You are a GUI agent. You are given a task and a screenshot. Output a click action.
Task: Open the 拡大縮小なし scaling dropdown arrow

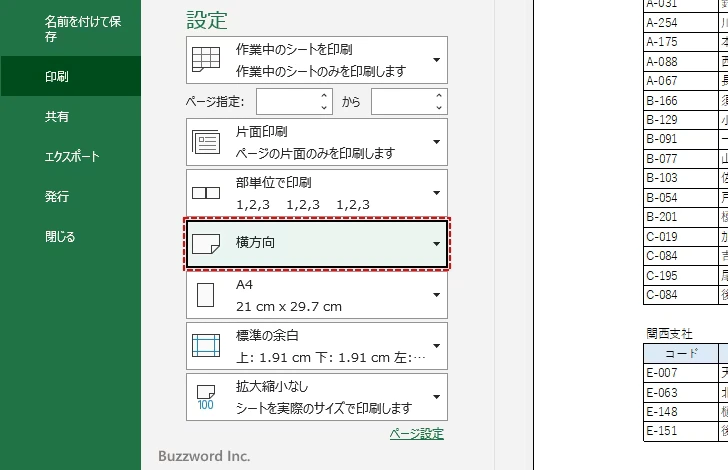click(436, 397)
